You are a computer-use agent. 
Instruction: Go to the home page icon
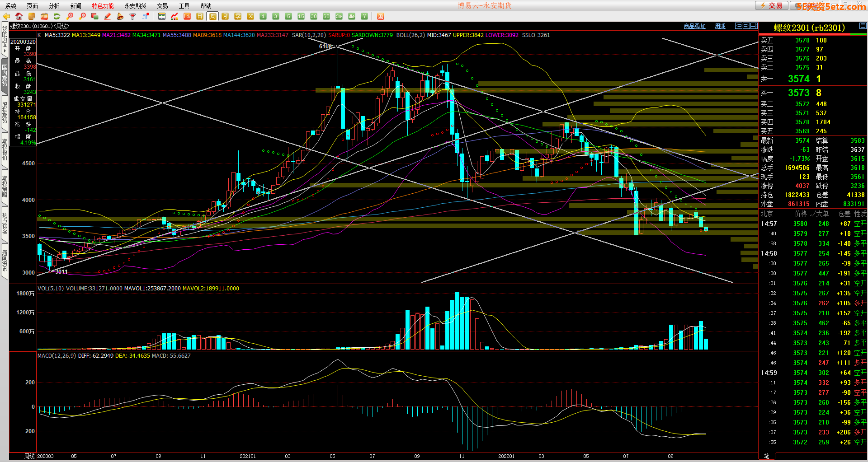(19, 16)
